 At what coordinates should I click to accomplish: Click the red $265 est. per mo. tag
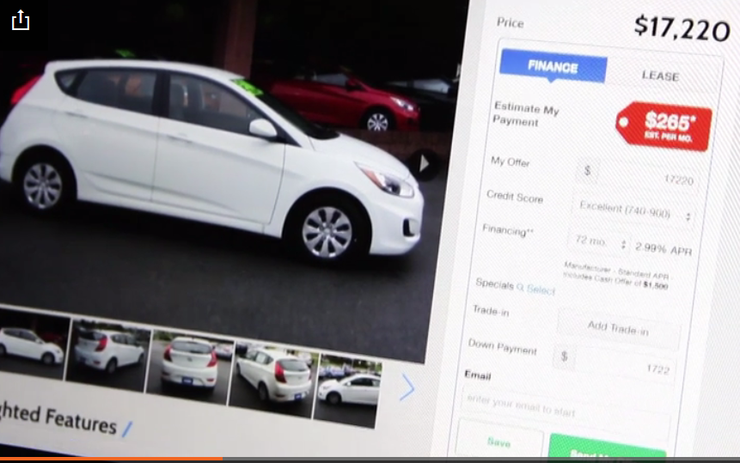pos(665,126)
